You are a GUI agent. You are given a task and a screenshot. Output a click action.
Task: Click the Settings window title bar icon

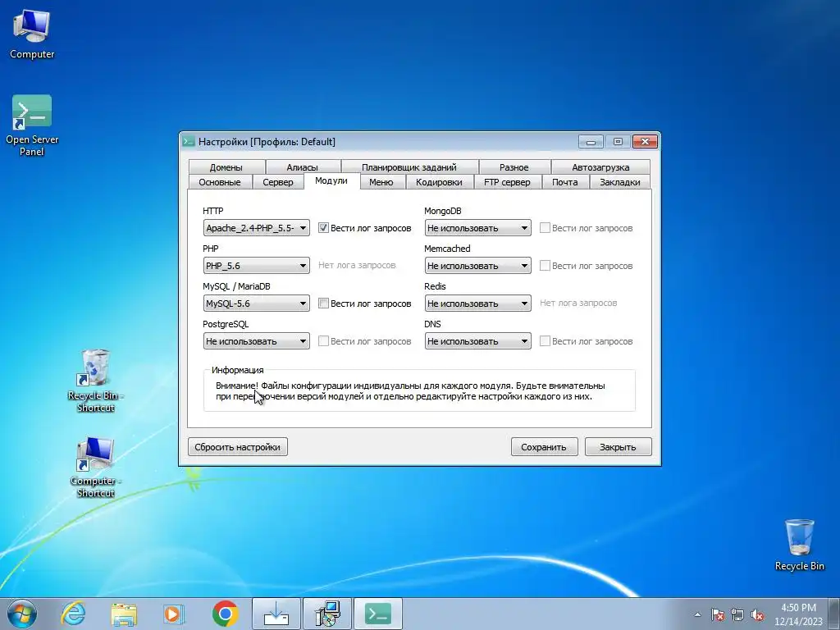(188, 141)
